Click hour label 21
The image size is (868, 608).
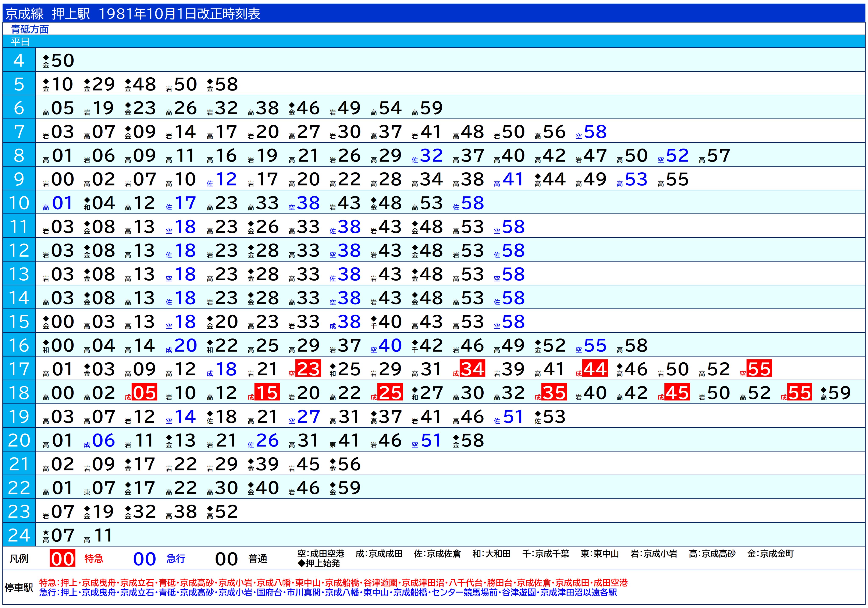(19, 464)
